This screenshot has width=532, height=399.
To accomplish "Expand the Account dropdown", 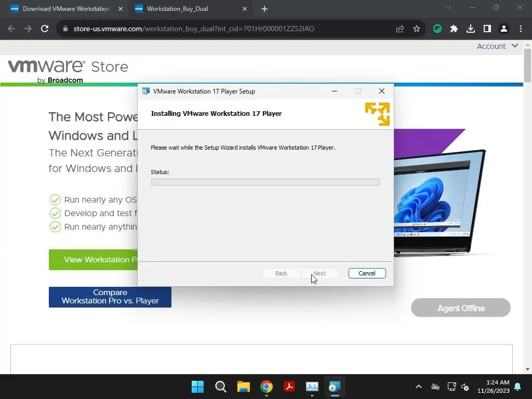I will tap(497, 46).
